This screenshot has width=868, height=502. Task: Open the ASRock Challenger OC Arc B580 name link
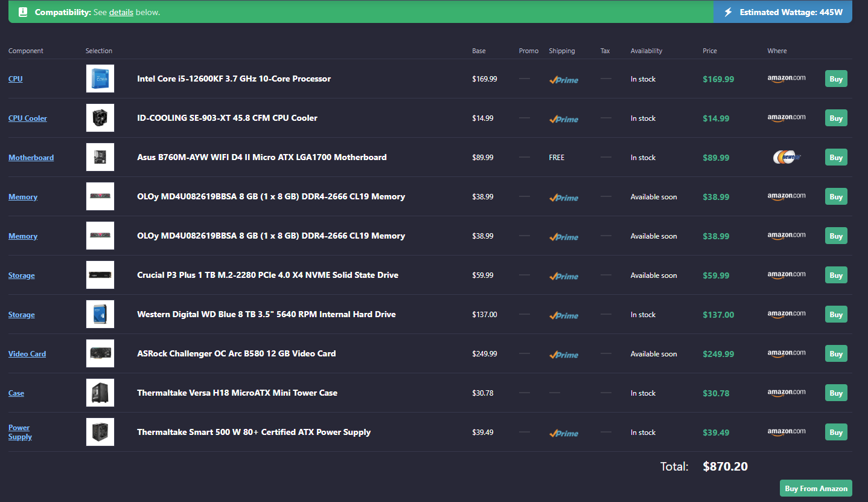coord(237,353)
